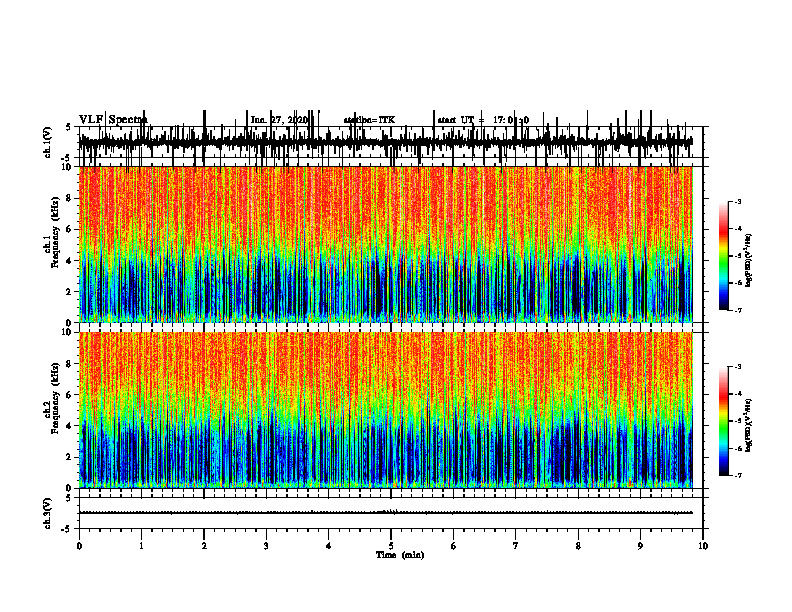Click the "-5" volt tick on ch.3(V) axis
The height and width of the screenshot is (612, 792).
67,529
